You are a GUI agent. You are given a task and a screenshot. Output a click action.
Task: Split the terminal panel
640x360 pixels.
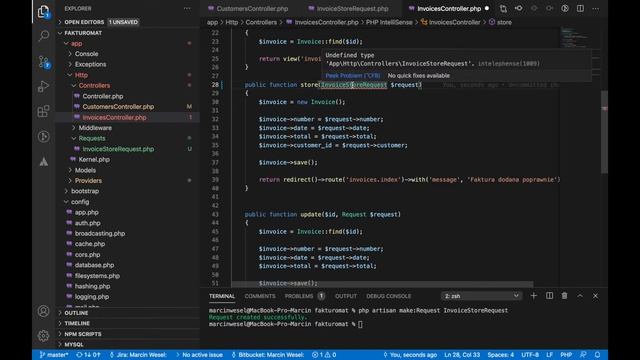(x=549, y=296)
